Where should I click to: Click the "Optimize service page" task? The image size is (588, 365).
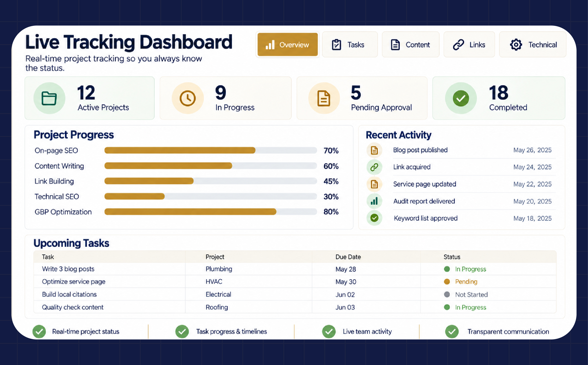(x=74, y=282)
